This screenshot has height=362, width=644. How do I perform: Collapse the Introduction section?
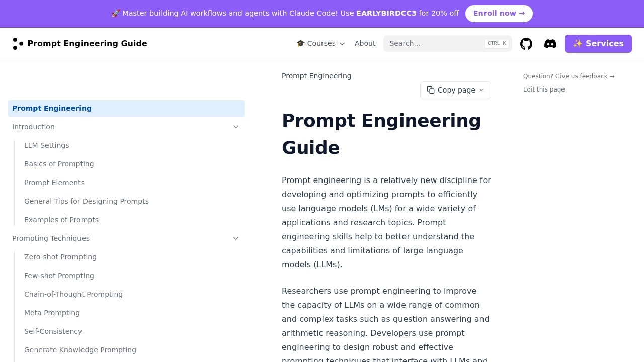click(x=236, y=127)
